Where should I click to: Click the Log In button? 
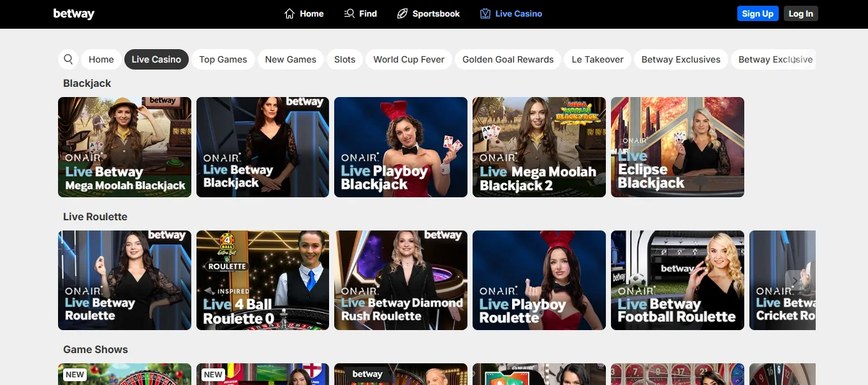pyautogui.click(x=801, y=13)
